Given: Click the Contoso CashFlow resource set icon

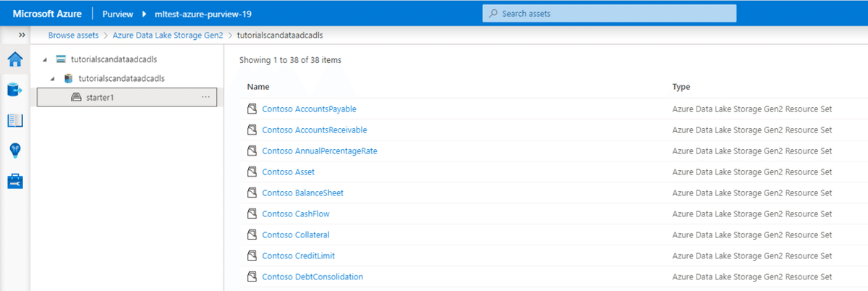Looking at the screenshot, I should 252,214.
